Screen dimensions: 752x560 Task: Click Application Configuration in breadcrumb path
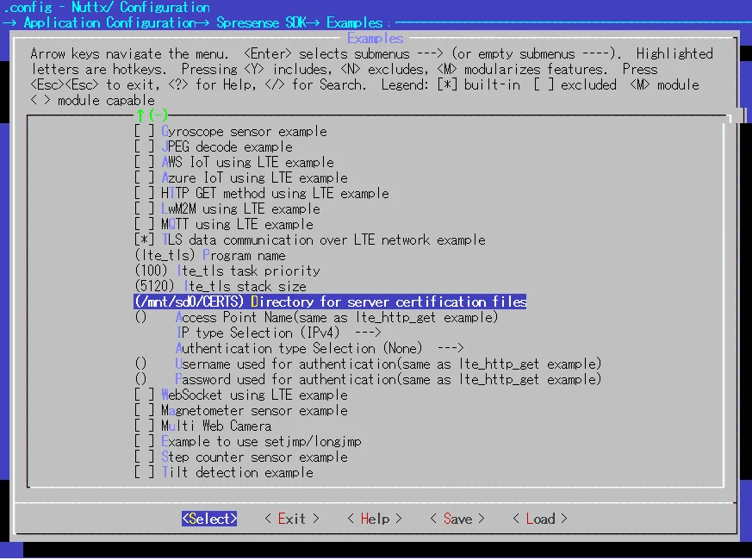click(x=109, y=22)
